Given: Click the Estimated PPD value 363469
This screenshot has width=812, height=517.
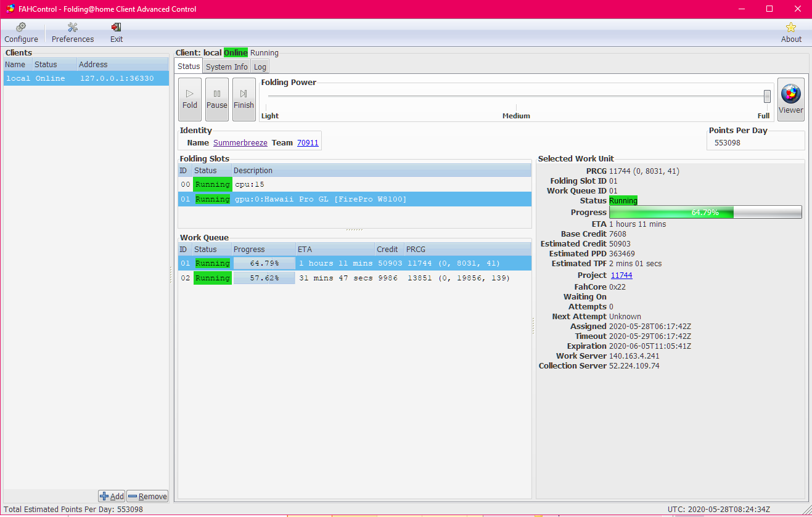Looking at the screenshot, I should coord(622,254).
